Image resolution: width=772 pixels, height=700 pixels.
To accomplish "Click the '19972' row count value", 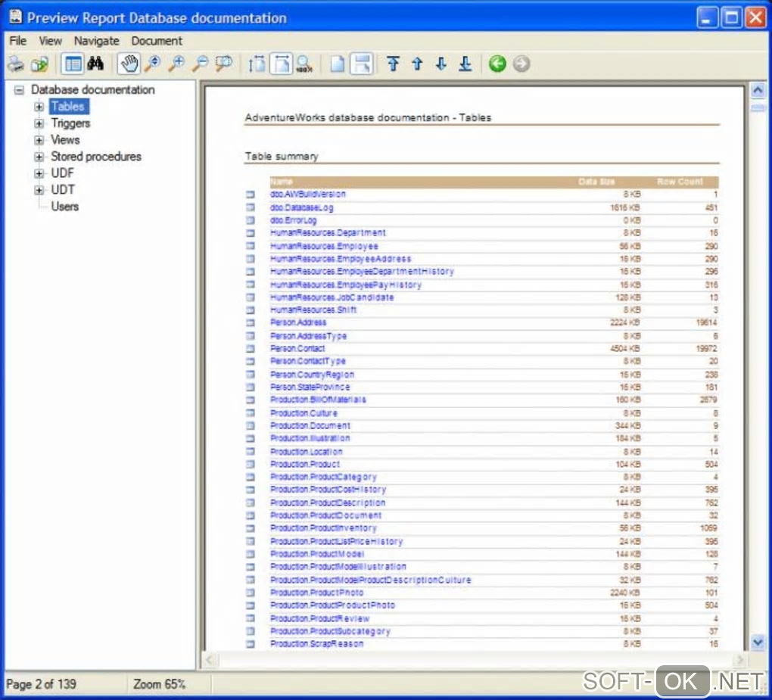I will (706, 349).
